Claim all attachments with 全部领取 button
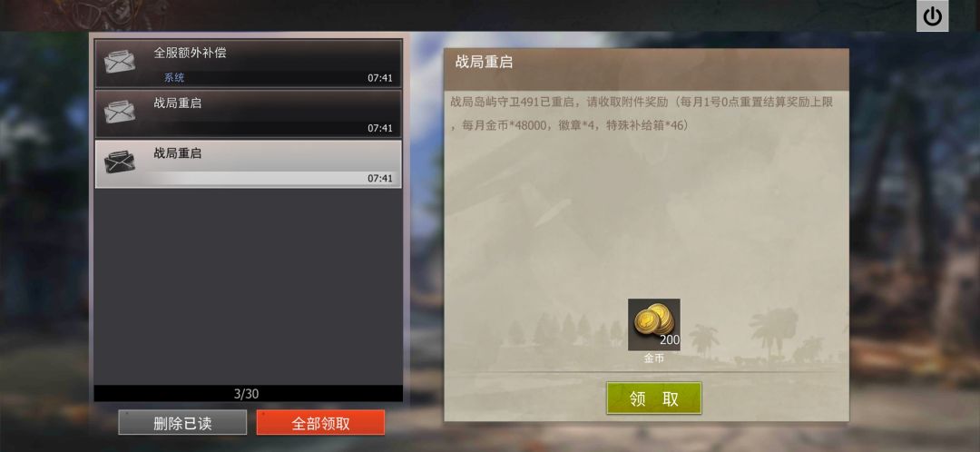 pyautogui.click(x=320, y=423)
